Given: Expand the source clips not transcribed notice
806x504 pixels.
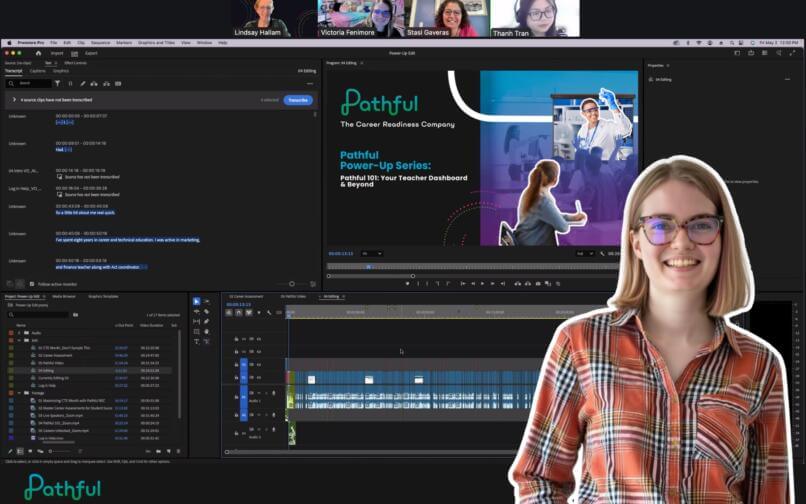Looking at the screenshot, I should tap(14, 100).
